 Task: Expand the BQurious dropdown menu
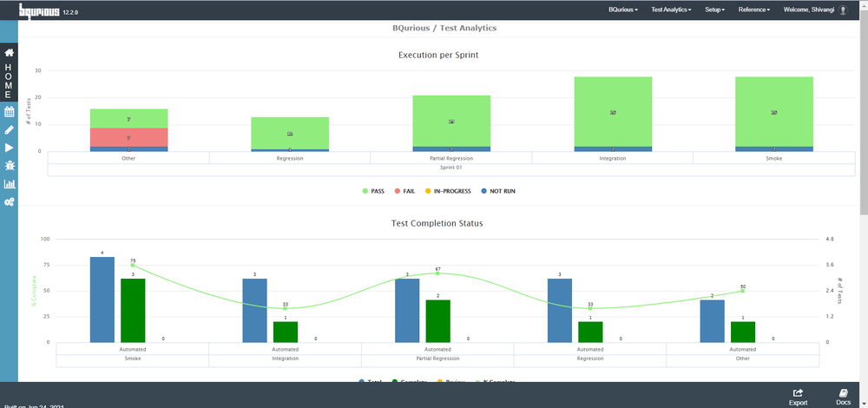coord(622,10)
